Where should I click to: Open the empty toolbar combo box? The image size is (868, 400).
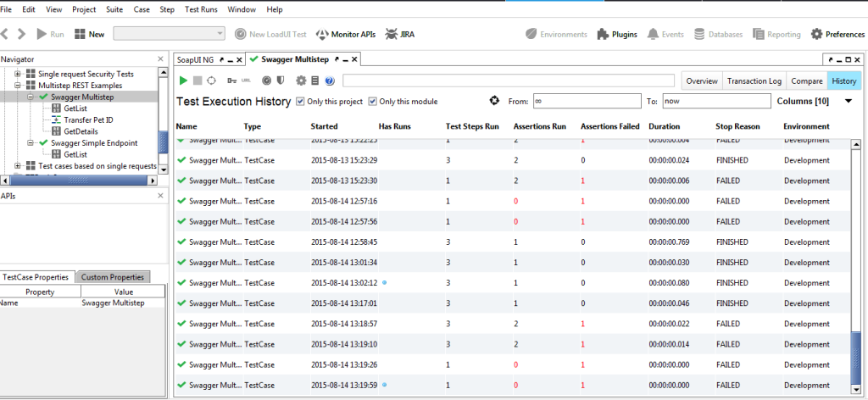tap(169, 34)
